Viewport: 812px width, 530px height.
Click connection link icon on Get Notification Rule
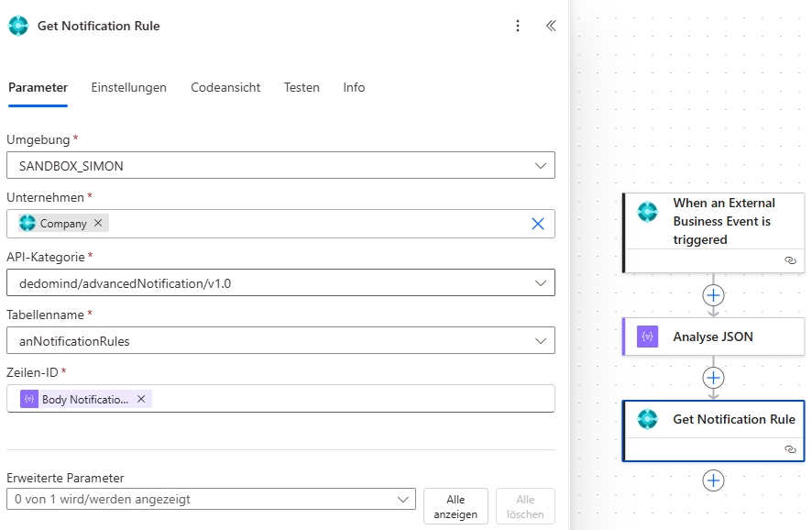click(790, 449)
